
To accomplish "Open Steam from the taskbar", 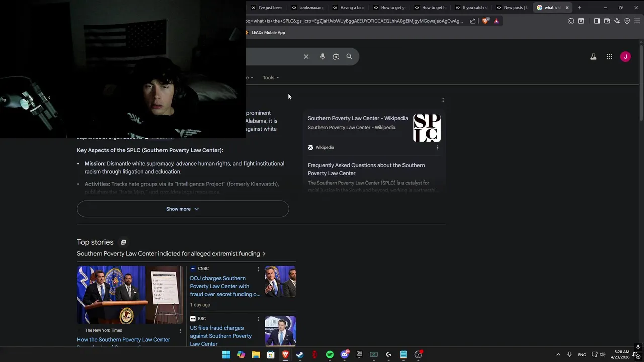I will 300,354.
